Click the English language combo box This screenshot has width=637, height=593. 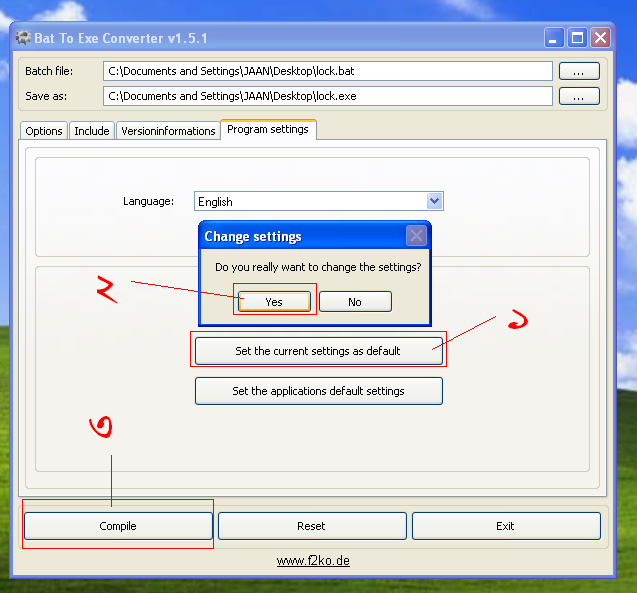coord(318,201)
